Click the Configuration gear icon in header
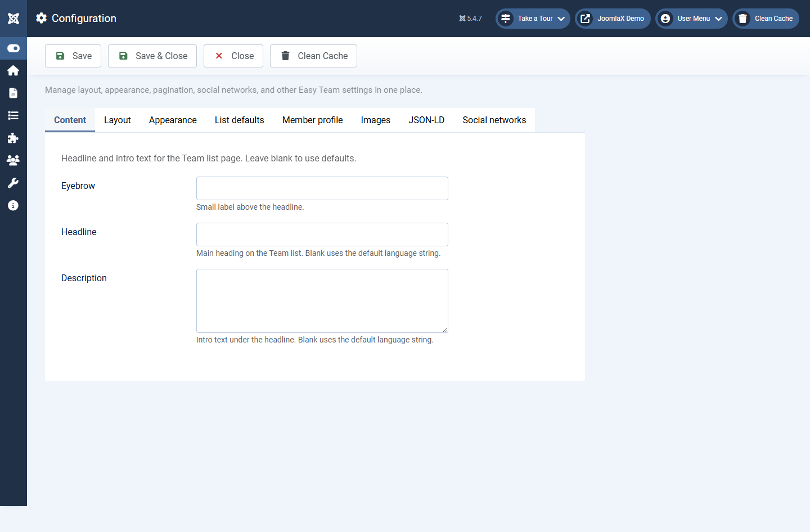This screenshot has height=532, width=810. tap(41, 18)
